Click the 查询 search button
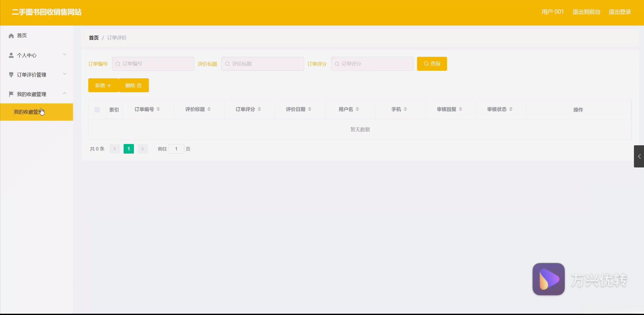 tap(432, 64)
